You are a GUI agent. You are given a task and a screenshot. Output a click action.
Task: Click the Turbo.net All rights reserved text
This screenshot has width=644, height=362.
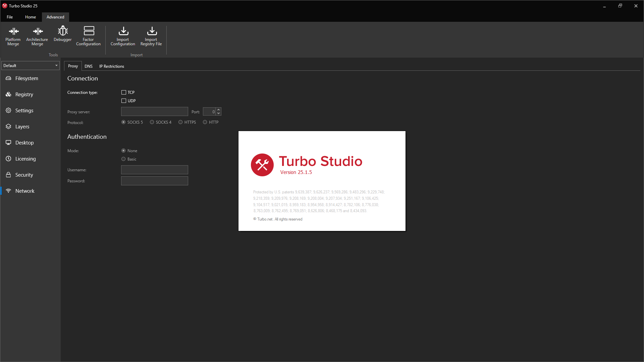pos(278,219)
